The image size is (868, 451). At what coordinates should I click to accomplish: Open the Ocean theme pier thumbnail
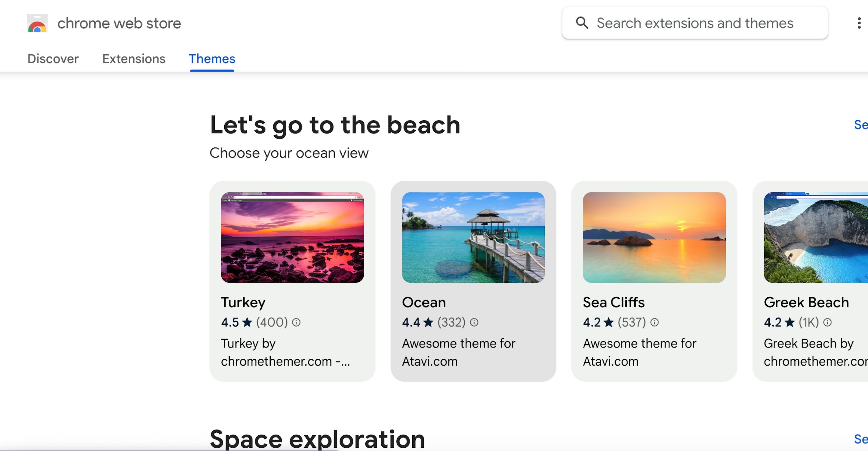[473, 238]
